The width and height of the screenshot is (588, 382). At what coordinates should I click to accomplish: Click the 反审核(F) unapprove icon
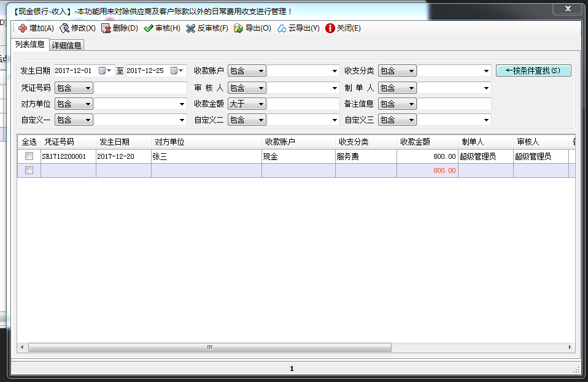[190, 28]
